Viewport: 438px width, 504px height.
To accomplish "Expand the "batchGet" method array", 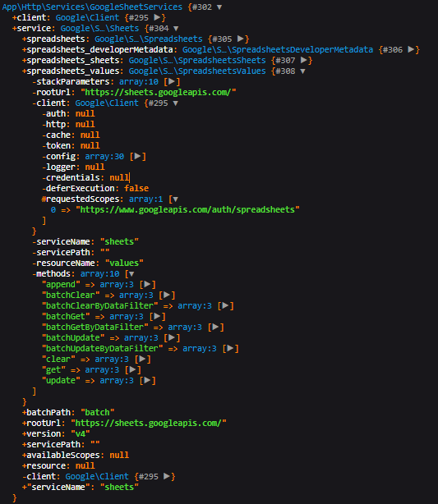I will coord(157,317).
